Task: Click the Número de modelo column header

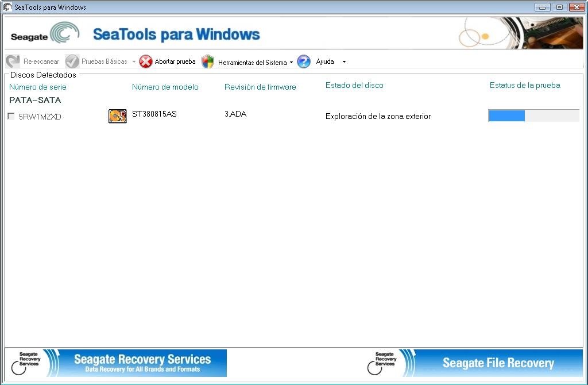Action: [165, 87]
